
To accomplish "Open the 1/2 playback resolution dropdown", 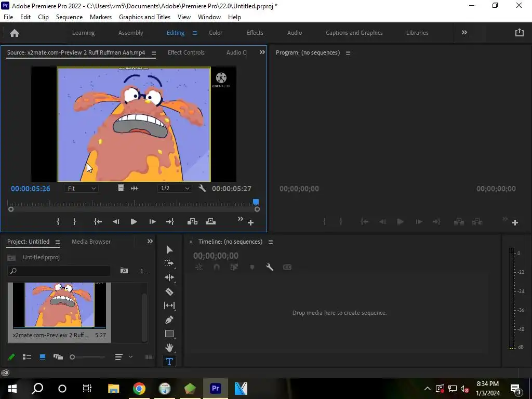I will click(x=175, y=188).
